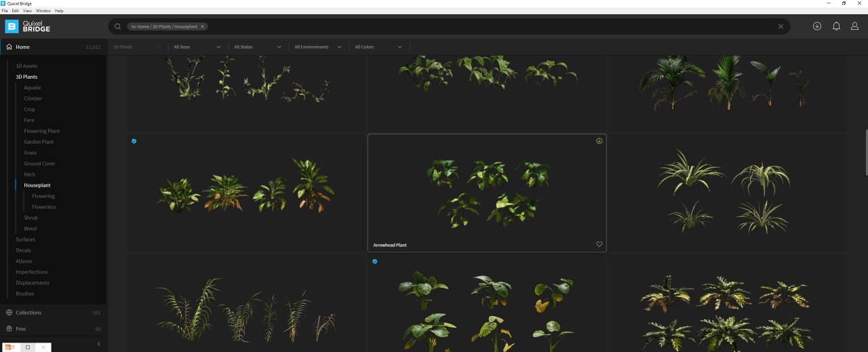Screen dimensions: 868x352
Task: Open the spider plant asset thumbnail
Action: 728,193
